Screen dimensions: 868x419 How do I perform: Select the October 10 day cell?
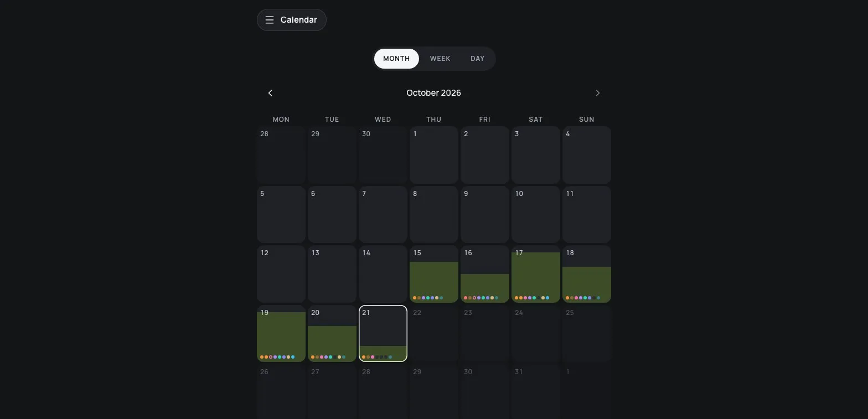click(x=536, y=215)
